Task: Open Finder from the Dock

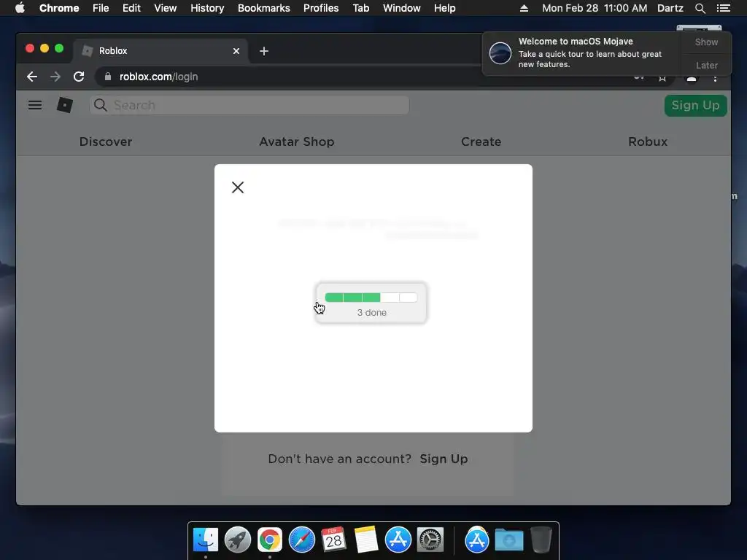Action: [205, 540]
